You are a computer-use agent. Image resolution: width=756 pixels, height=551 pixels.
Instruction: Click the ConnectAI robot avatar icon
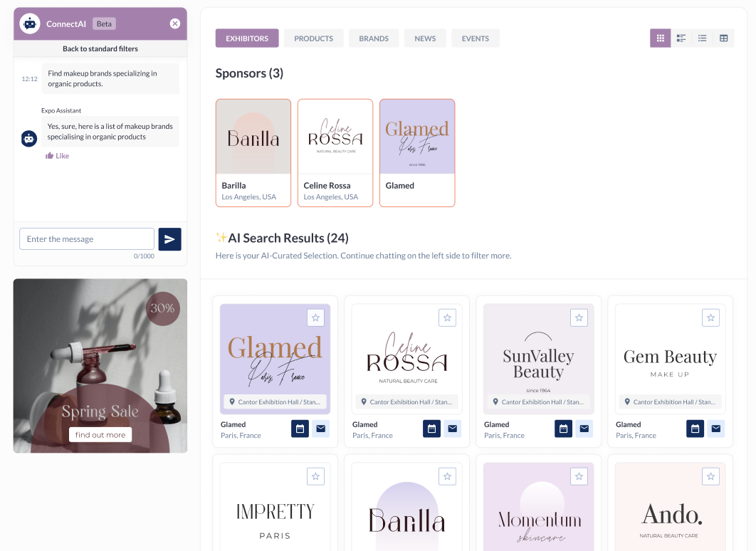(x=30, y=23)
